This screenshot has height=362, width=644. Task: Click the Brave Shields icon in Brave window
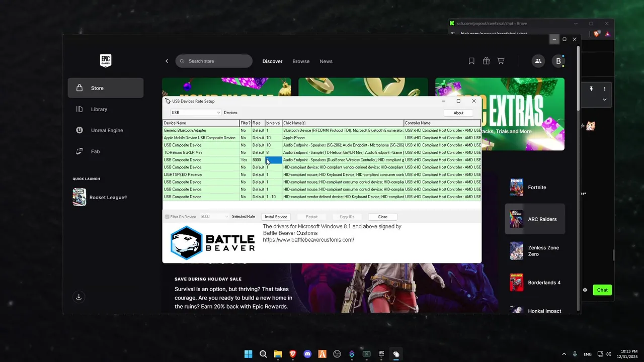(597, 34)
